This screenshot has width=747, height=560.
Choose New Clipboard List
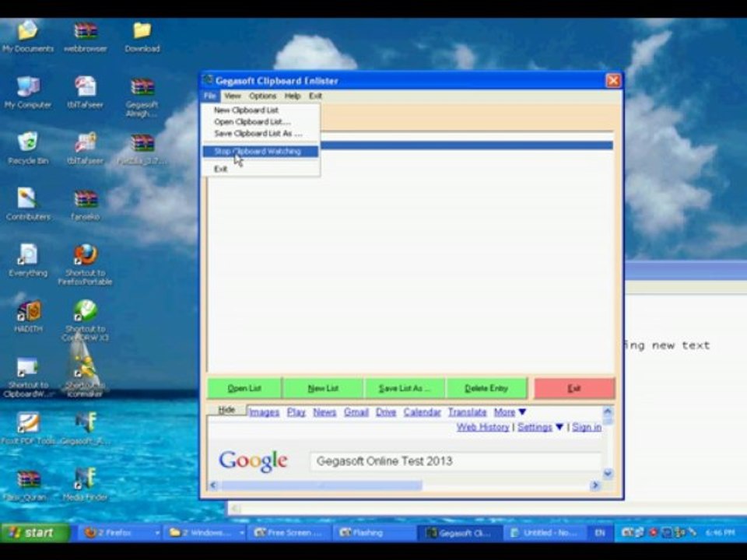(x=261, y=110)
